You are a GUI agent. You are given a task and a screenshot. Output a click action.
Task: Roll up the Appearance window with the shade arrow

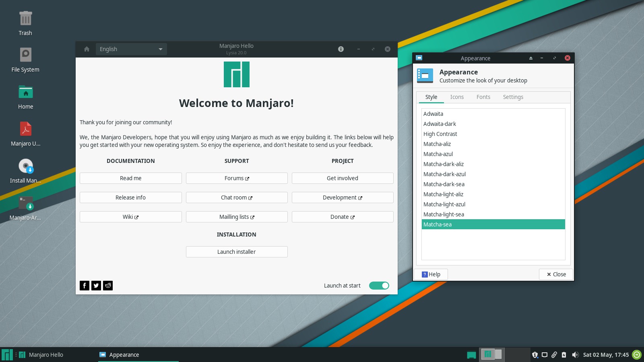pos(531,58)
